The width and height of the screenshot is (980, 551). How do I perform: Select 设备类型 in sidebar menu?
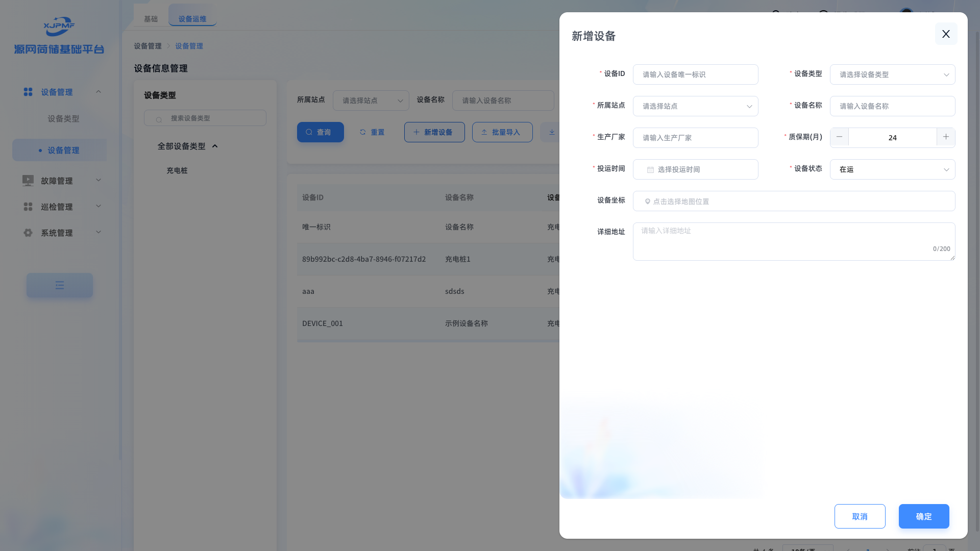click(63, 118)
